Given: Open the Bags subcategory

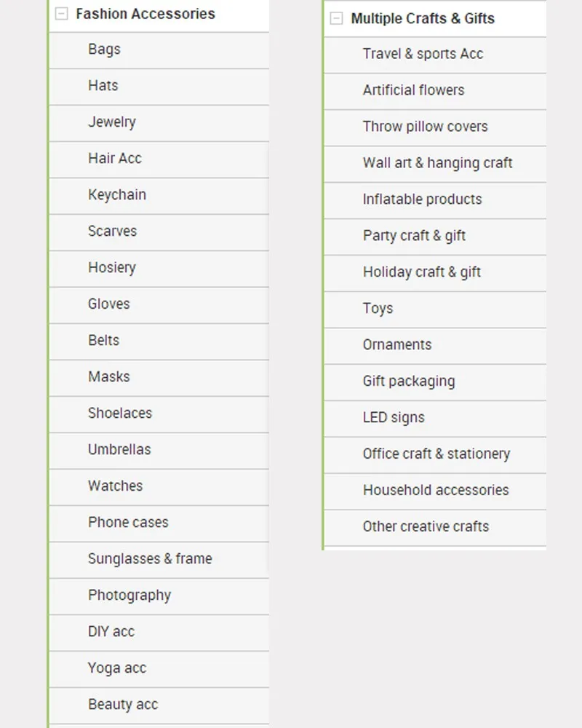Looking at the screenshot, I should point(159,51).
